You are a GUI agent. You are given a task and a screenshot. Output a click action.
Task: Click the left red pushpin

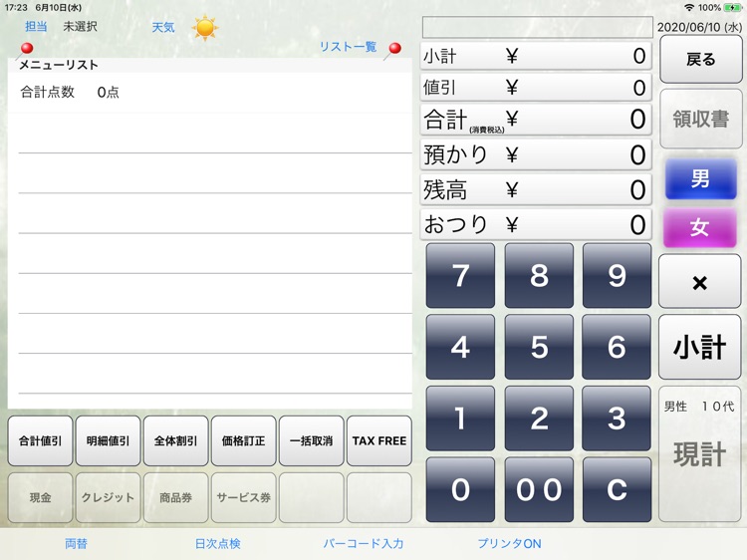coord(26,49)
